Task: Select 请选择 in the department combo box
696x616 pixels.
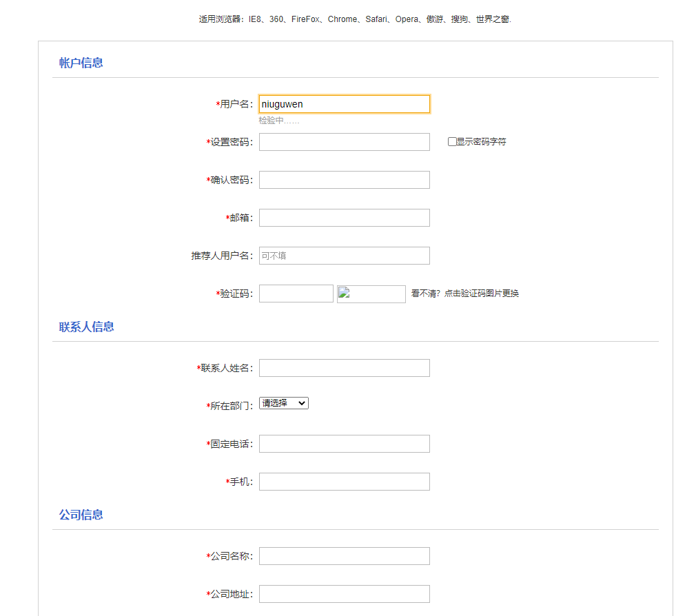Action: (x=283, y=402)
